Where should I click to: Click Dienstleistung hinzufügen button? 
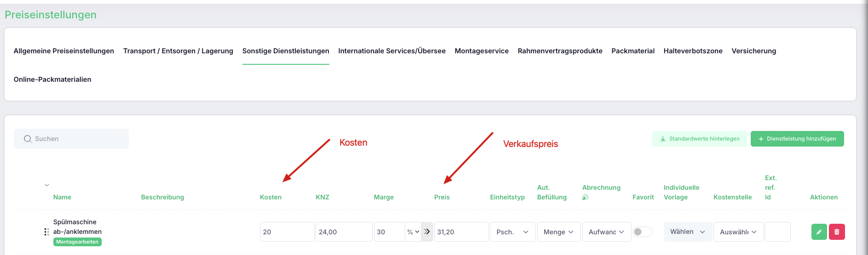tap(797, 139)
